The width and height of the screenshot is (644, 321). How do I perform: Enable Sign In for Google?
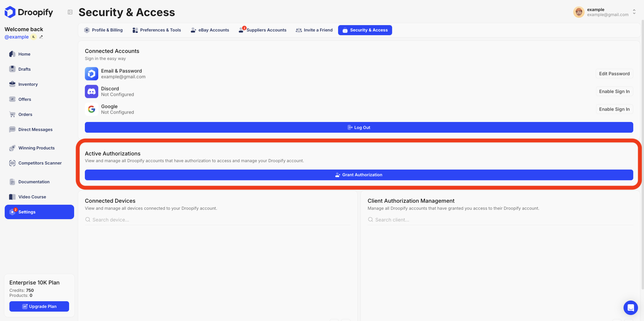[614, 109]
